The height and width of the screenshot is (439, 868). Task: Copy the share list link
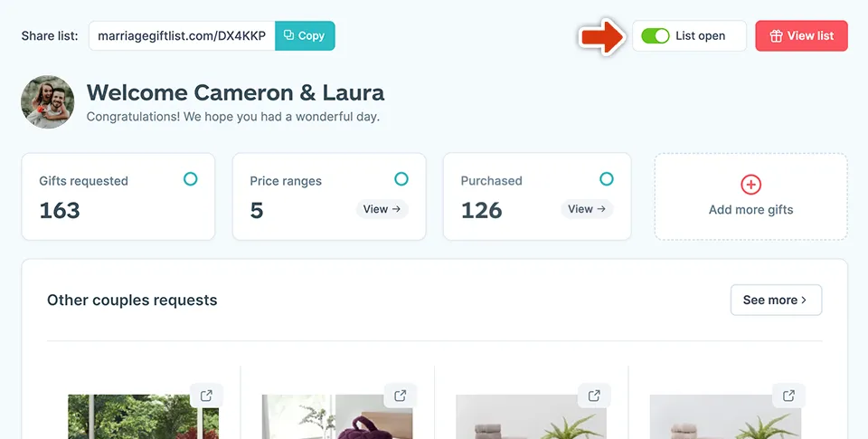pos(305,36)
